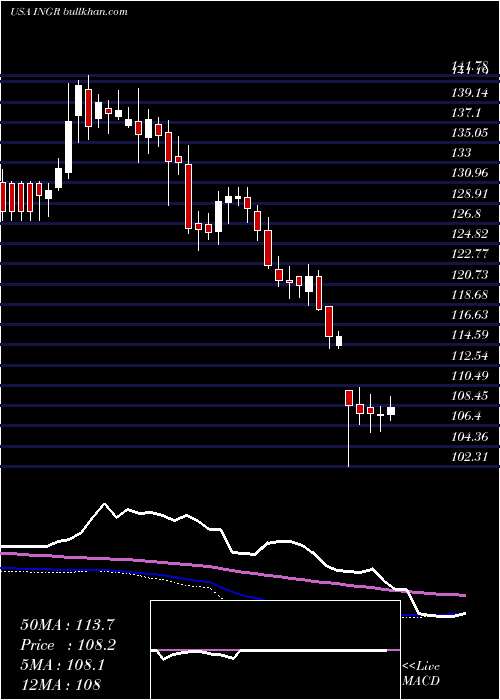Click the 112.54 price axis label
Screen dimensions: 500x700
(x=472, y=355)
